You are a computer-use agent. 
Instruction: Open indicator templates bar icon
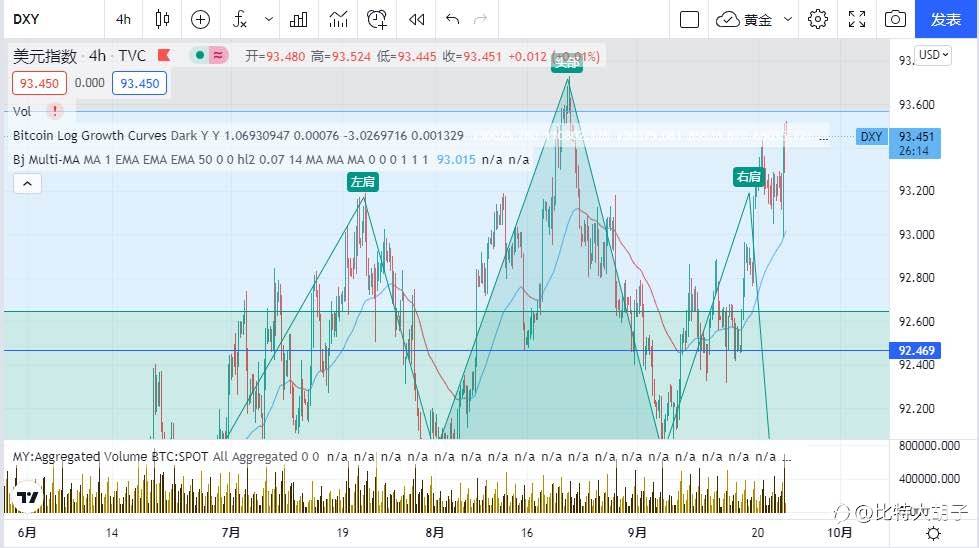298,19
